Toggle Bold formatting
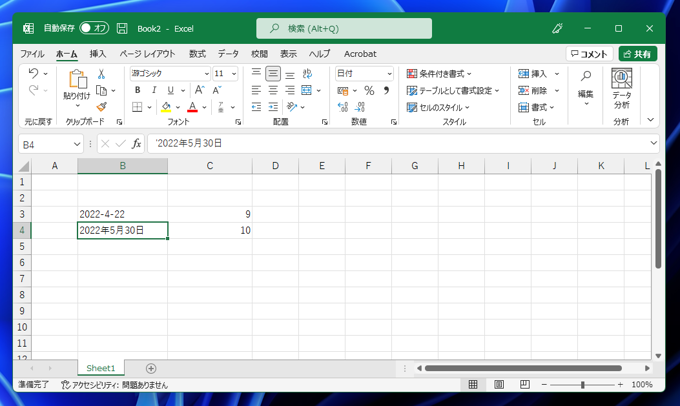Viewport: 680px width, 406px height. 138,91
